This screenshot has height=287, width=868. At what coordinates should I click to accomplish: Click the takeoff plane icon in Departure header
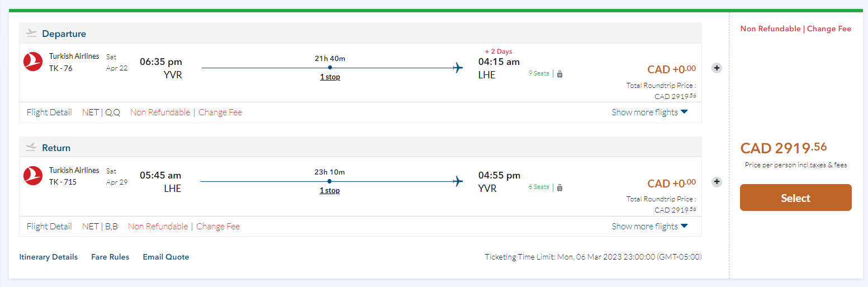(31, 34)
